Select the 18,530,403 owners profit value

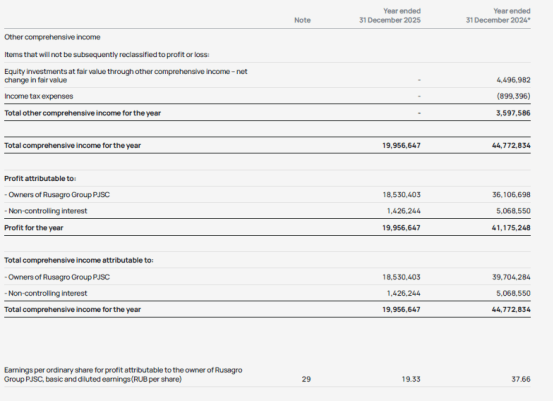pos(401,195)
